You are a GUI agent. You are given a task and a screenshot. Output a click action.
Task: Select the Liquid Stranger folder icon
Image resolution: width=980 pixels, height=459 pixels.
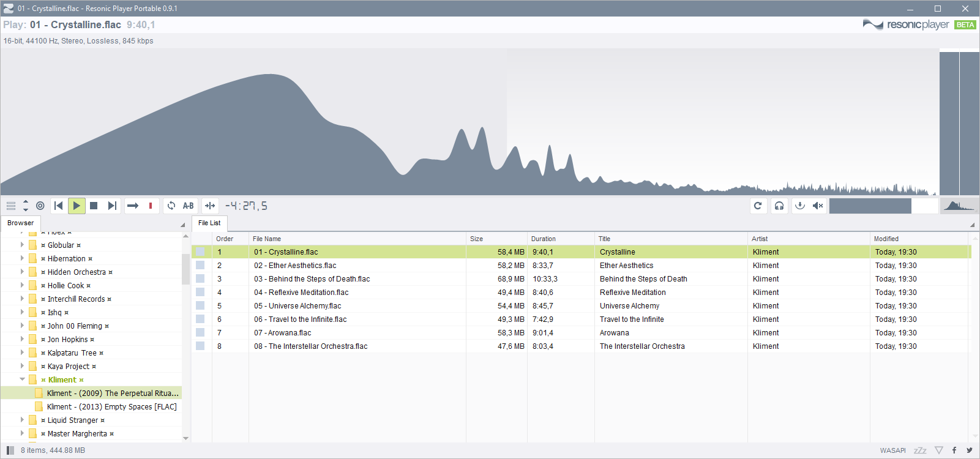pos(33,420)
